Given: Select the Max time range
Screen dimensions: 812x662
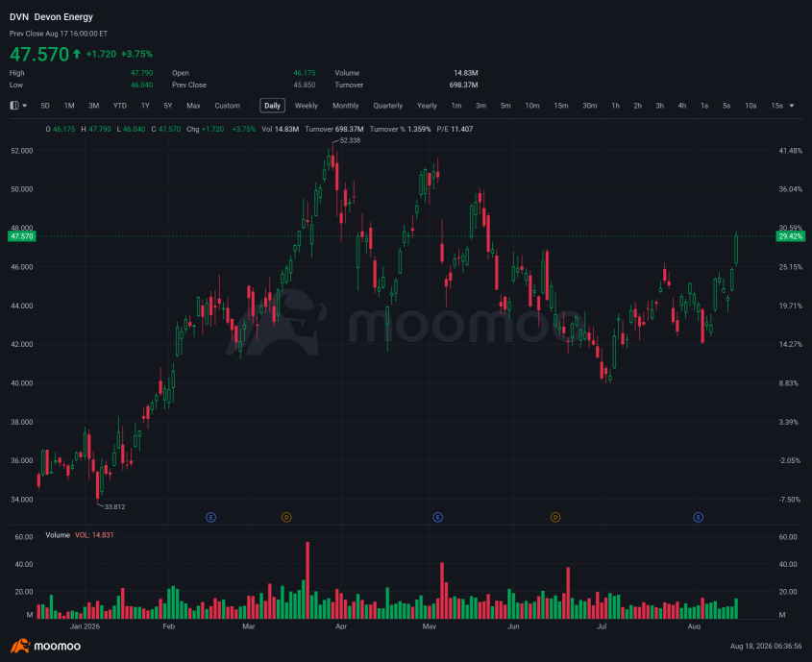Looking at the screenshot, I should tap(193, 106).
